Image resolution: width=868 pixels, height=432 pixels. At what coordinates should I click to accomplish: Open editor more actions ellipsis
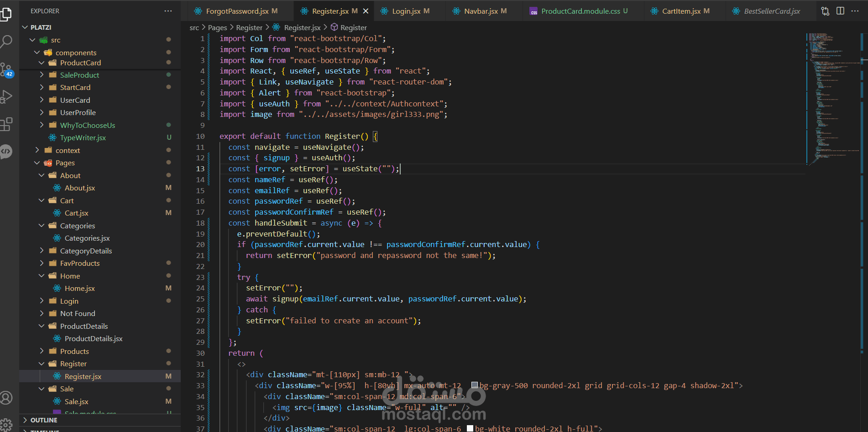click(x=855, y=11)
